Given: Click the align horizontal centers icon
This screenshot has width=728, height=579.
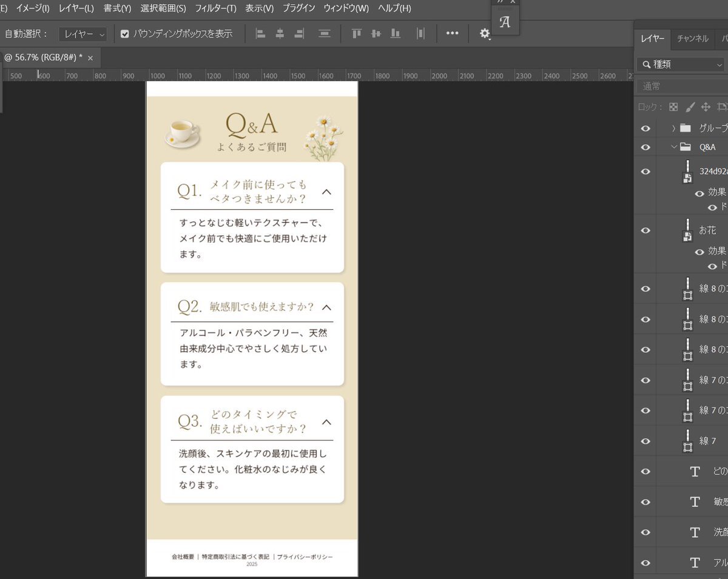Looking at the screenshot, I should [280, 34].
